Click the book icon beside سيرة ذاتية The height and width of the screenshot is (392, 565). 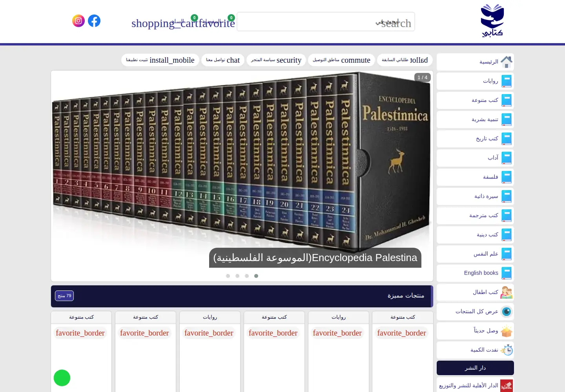(507, 196)
